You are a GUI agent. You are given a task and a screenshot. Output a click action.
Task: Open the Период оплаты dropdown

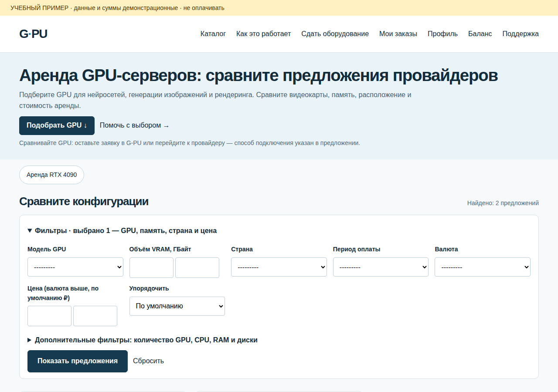tap(381, 267)
